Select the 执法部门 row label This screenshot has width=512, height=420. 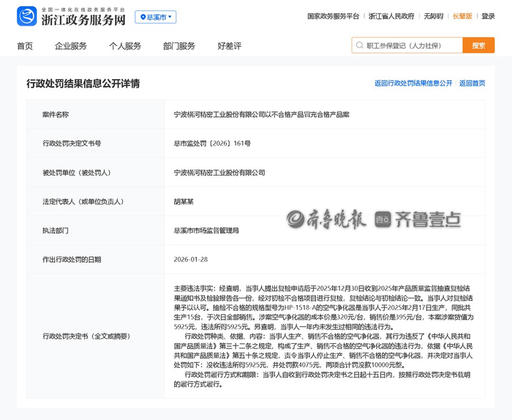[x=56, y=230]
